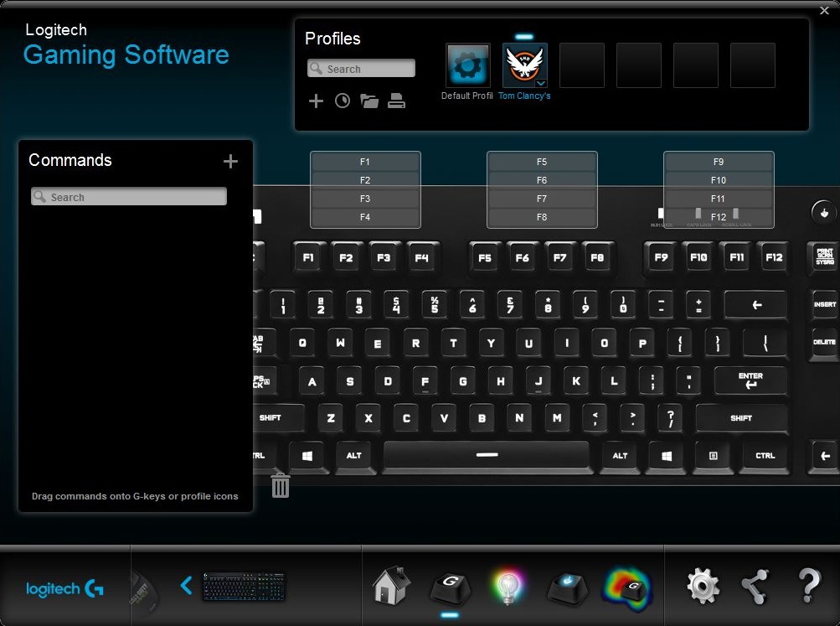Click the F6 G-key assignment slot
Screen dimensions: 840x626
click(542, 180)
